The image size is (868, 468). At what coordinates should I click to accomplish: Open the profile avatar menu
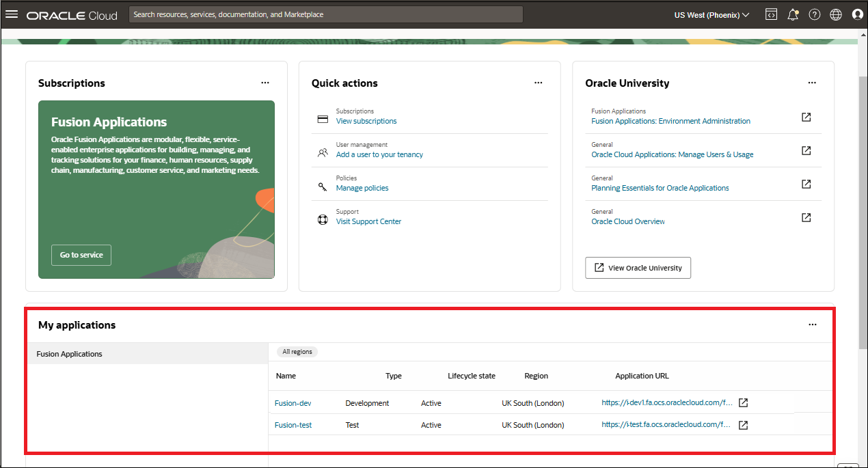(x=857, y=14)
